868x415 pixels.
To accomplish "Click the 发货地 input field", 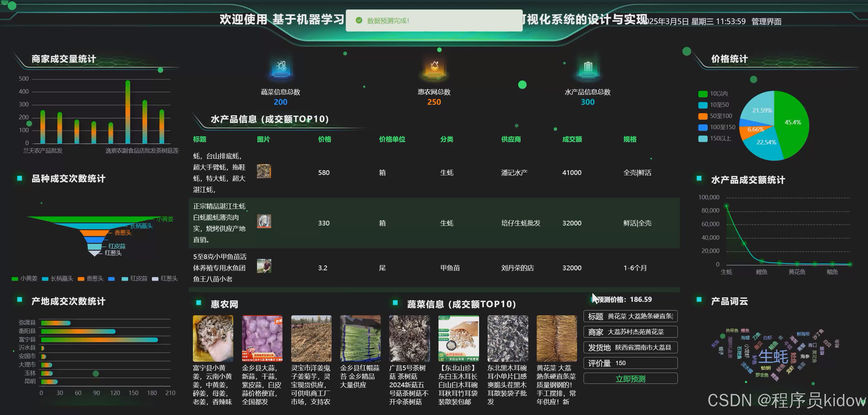I will (x=630, y=348).
